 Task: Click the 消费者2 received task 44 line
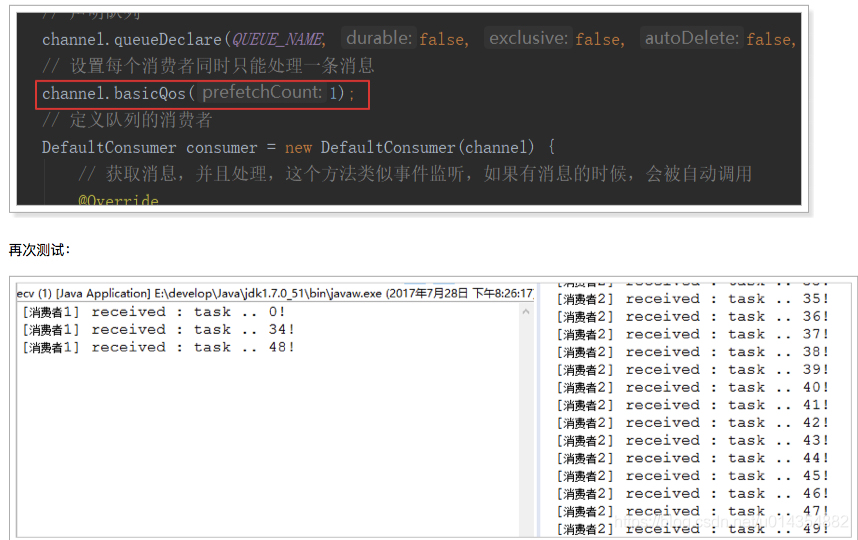pyautogui.click(x=693, y=458)
